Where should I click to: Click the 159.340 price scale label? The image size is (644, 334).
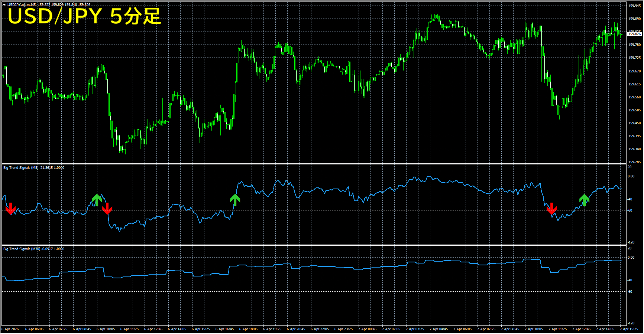click(x=634, y=149)
